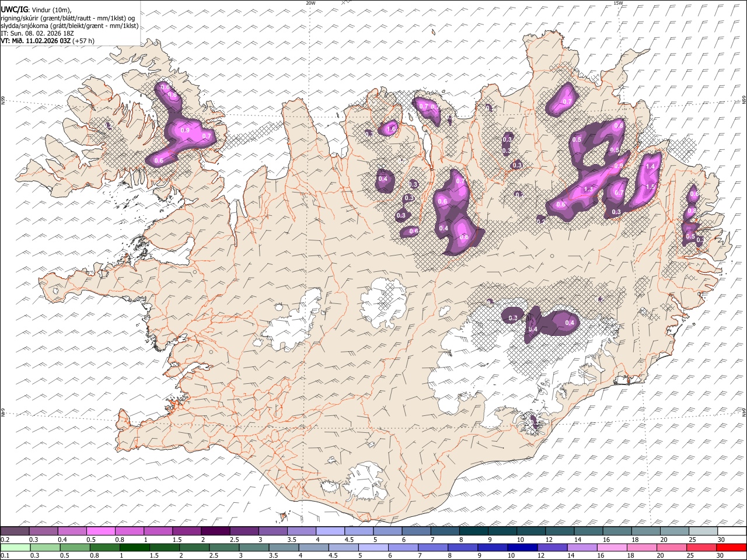
Task: Click the line beginning 'slydda/snjókoma (grátt/bleikt/grænt'
Action: coord(70,26)
